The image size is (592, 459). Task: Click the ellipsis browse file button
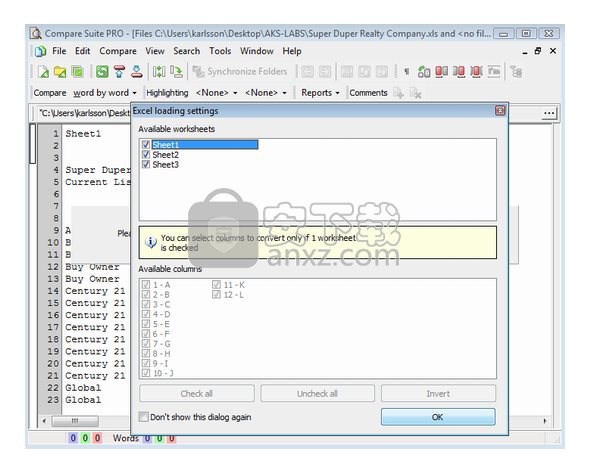click(x=549, y=113)
